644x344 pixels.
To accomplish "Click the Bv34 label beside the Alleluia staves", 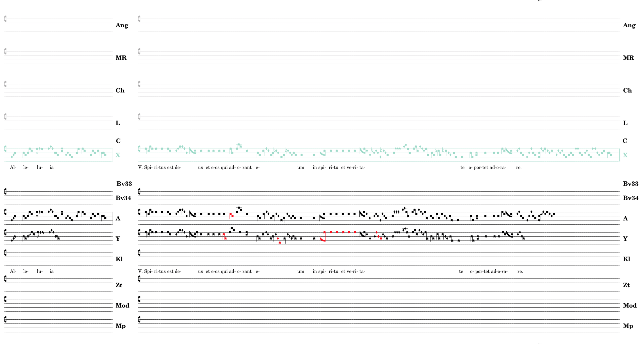I will click(123, 198).
